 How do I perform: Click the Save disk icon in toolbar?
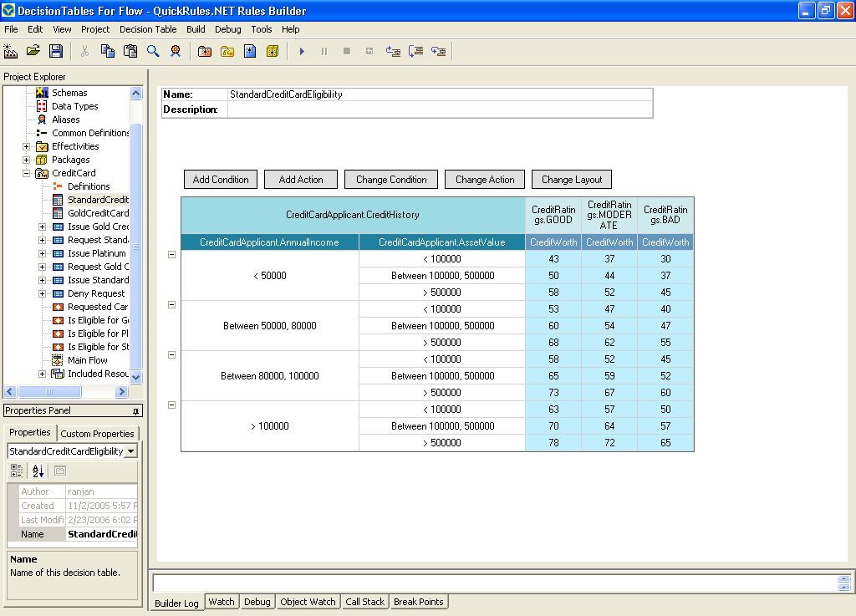point(56,51)
